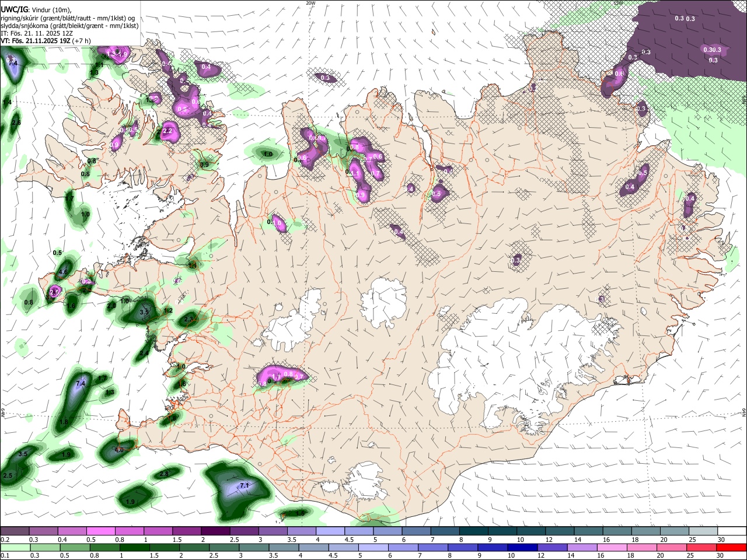
Task: Click the 7.1 rainfall value on the map
Action: click(245, 485)
